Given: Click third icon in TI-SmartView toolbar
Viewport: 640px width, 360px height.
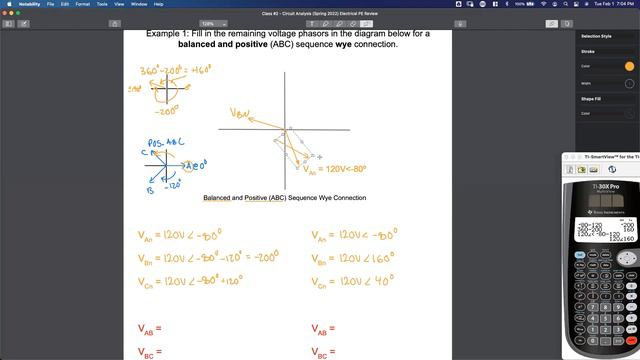Looking at the screenshot, I should point(593,169).
